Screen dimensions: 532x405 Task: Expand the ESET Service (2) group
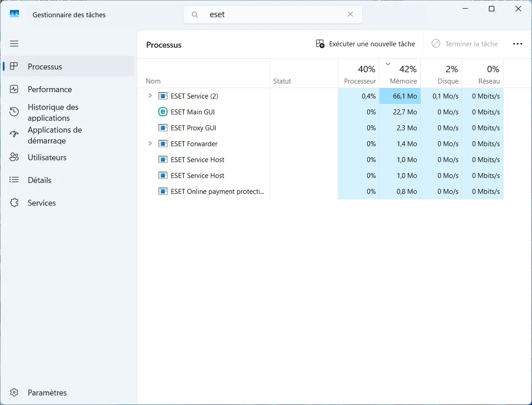point(150,96)
